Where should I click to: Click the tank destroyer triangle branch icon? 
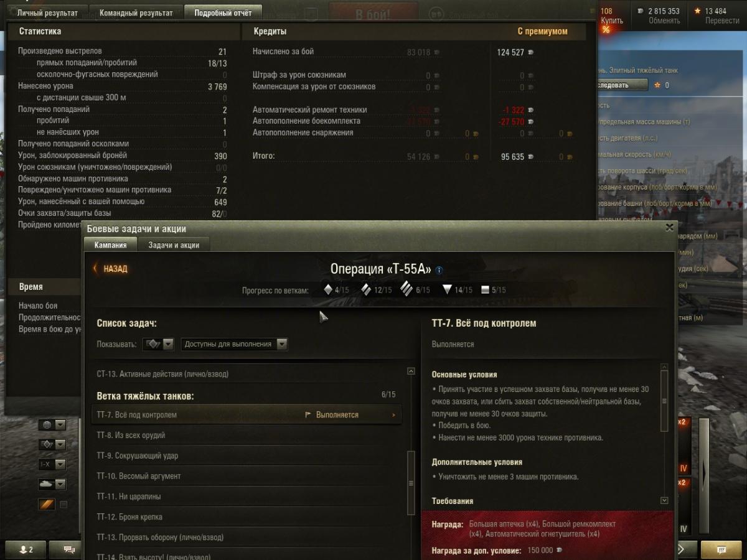click(x=447, y=289)
